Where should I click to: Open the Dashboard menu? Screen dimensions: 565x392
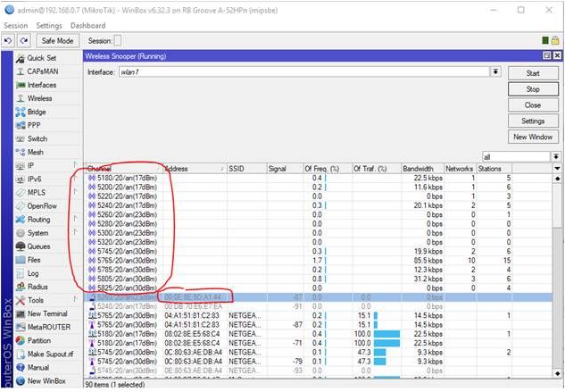pyautogui.click(x=88, y=26)
